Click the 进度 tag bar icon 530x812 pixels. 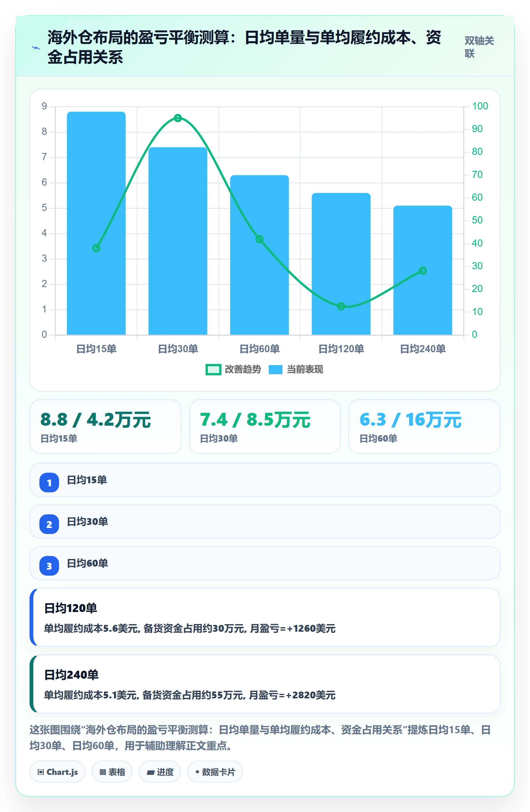pyautogui.click(x=150, y=772)
